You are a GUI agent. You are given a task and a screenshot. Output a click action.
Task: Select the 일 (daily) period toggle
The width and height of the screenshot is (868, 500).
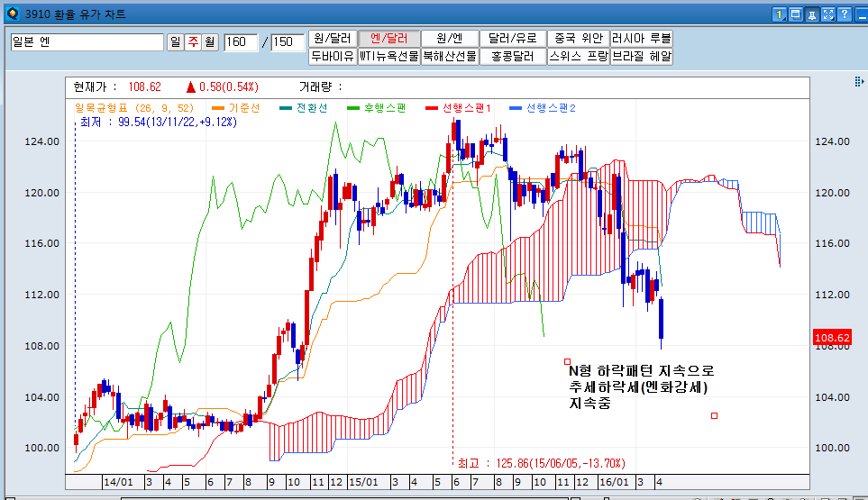point(176,42)
